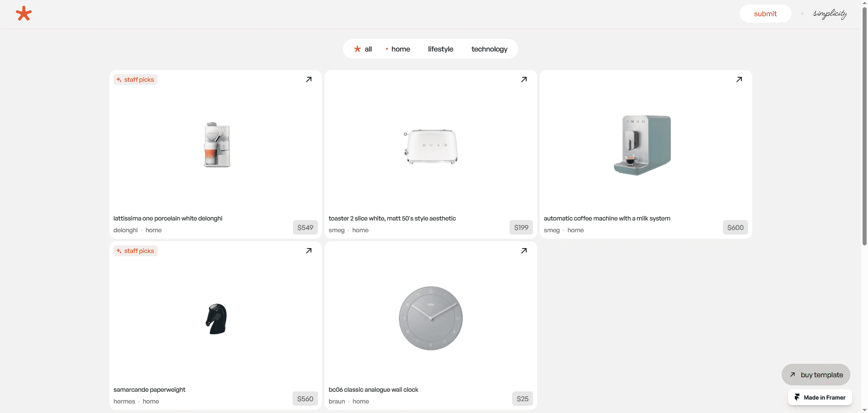This screenshot has height=413, width=868.
Task: Click the $560 price tag
Action: (305, 399)
